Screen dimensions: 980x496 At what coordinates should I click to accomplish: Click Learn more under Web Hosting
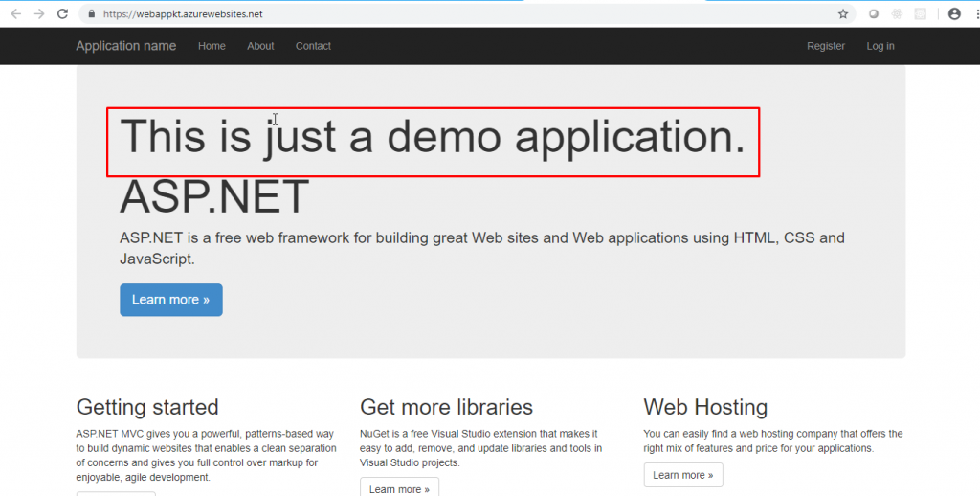(x=683, y=475)
